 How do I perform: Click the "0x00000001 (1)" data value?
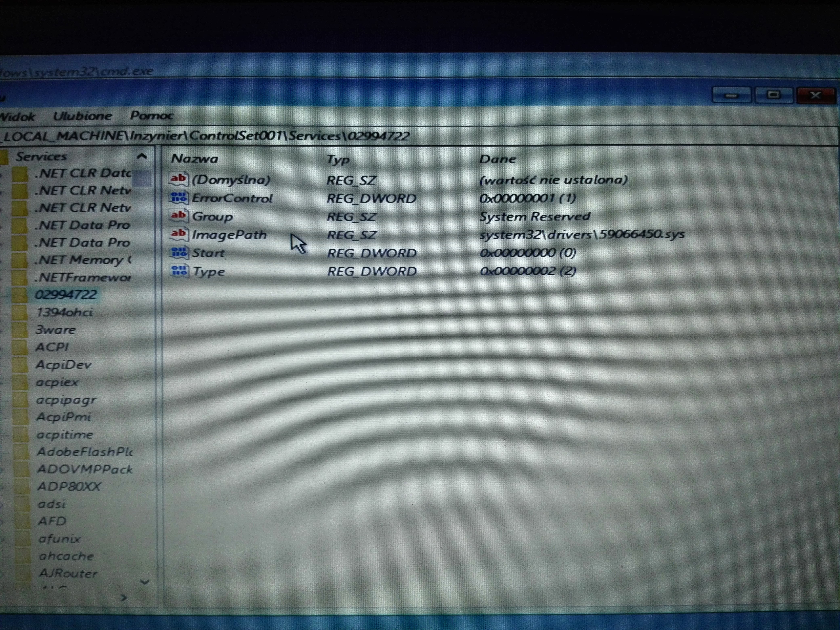pos(527,198)
